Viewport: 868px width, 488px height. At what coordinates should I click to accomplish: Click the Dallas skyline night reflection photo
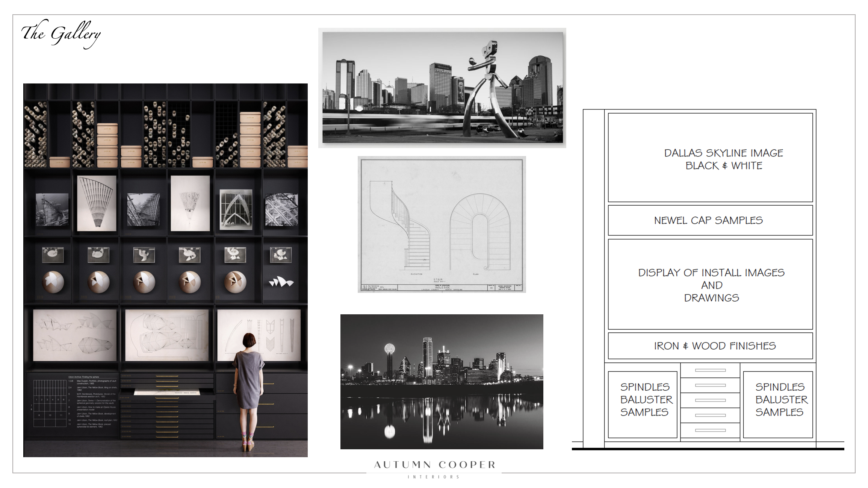click(442, 382)
